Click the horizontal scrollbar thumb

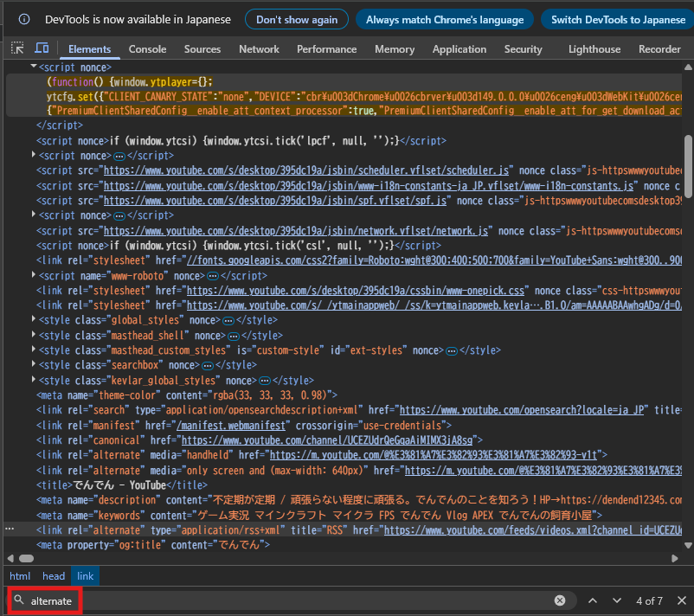click(x=27, y=559)
